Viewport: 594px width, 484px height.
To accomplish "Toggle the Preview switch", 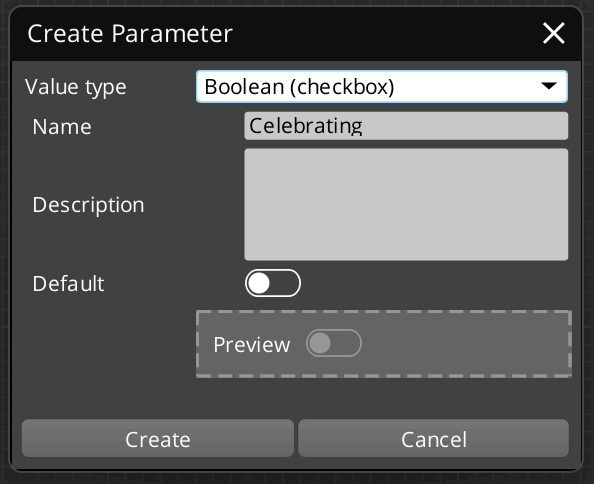I will tap(334, 343).
